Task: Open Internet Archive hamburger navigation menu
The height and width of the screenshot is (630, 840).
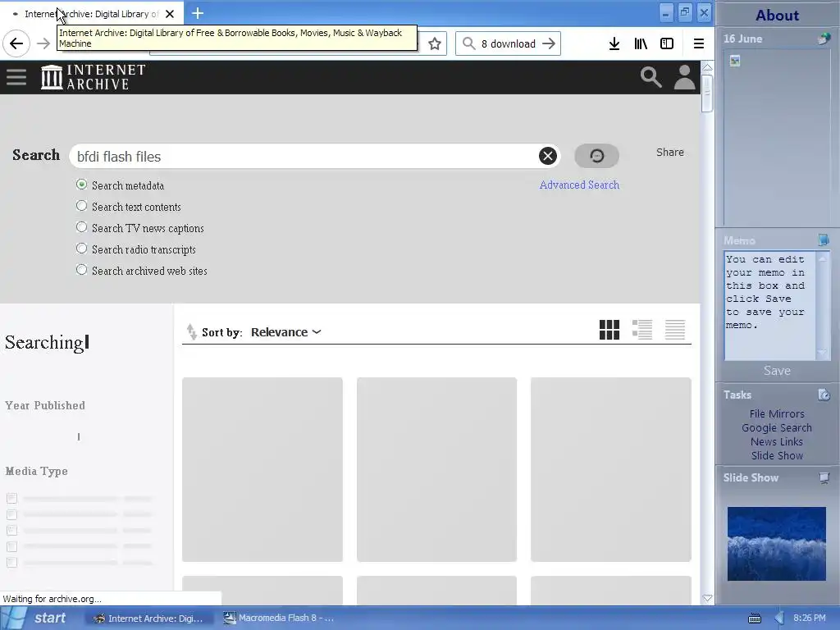Action: [16, 77]
